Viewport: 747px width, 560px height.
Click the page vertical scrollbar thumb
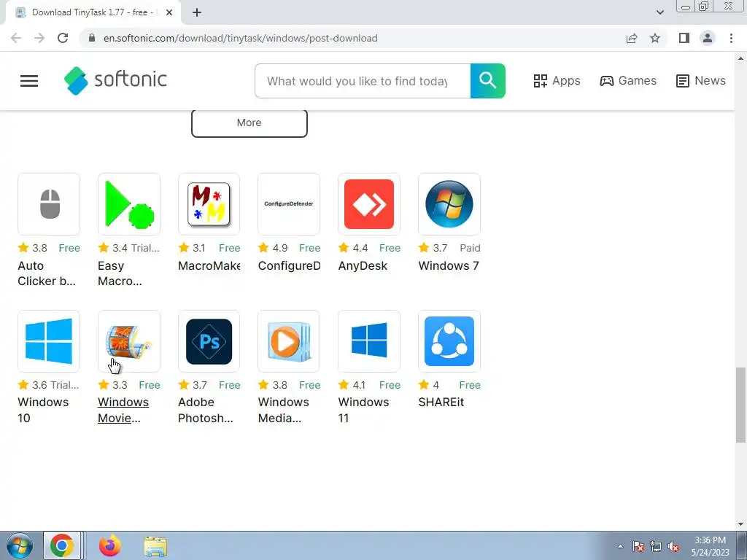pos(740,405)
